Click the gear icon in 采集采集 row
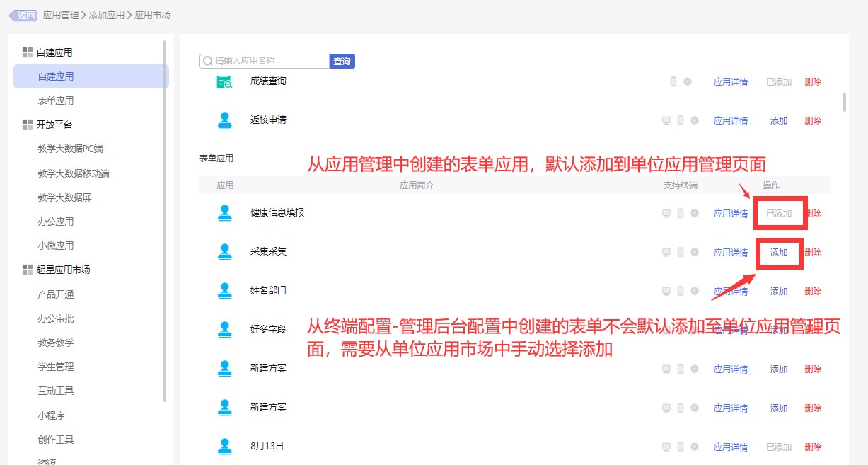 point(695,252)
